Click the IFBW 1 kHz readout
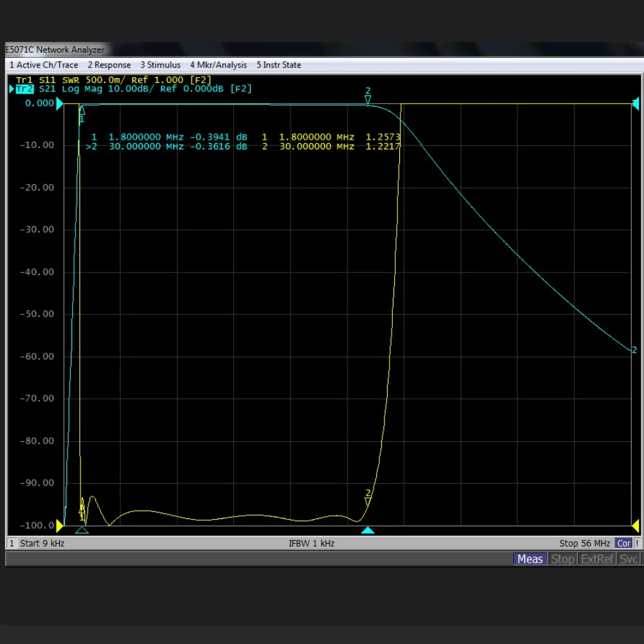 311,544
